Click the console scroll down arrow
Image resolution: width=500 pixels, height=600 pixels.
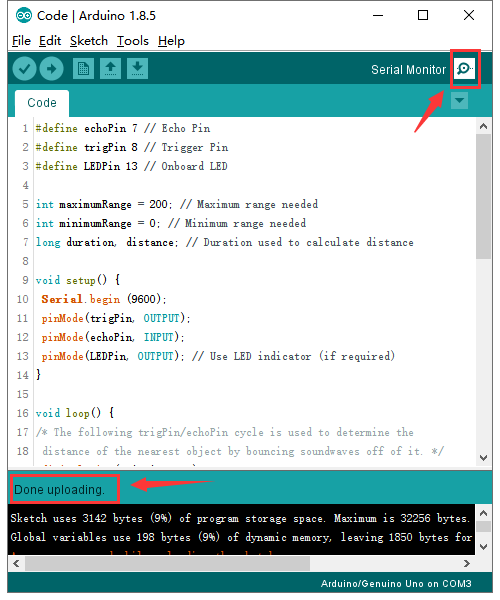(484, 547)
